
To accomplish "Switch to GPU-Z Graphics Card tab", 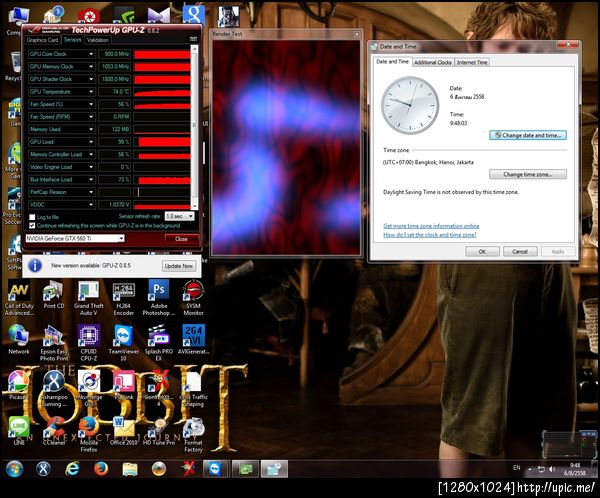I will [x=42, y=40].
